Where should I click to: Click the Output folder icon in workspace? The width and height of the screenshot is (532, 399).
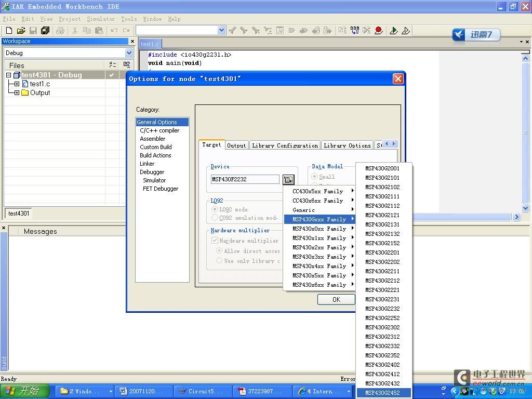pos(25,92)
